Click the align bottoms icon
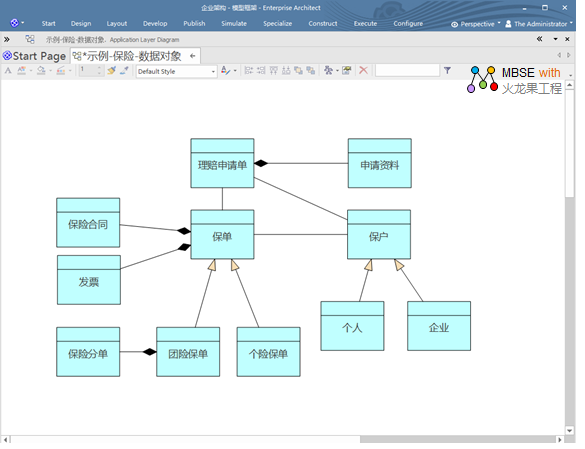The height and width of the screenshot is (449, 585). coord(286,71)
